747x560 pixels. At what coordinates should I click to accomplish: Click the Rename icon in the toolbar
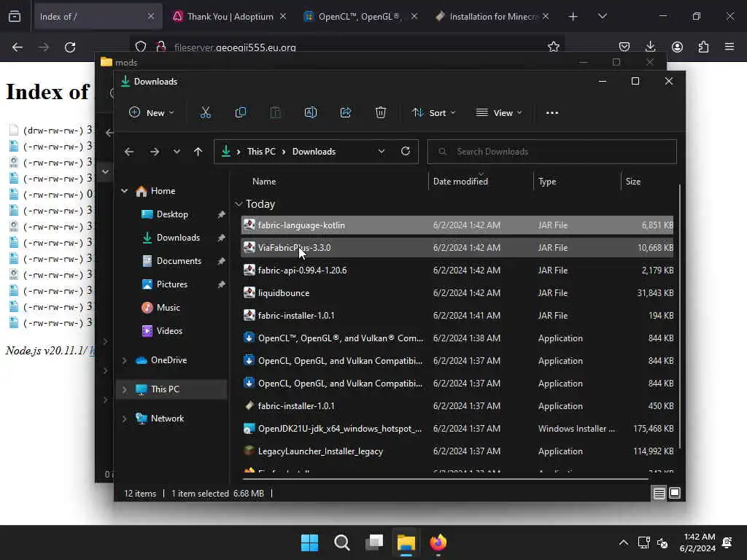click(311, 113)
